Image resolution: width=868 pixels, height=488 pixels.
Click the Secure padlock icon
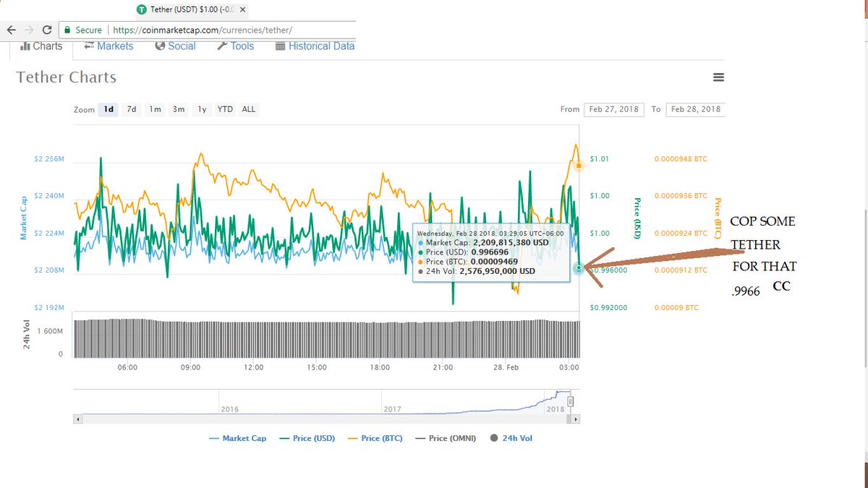tap(67, 30)
